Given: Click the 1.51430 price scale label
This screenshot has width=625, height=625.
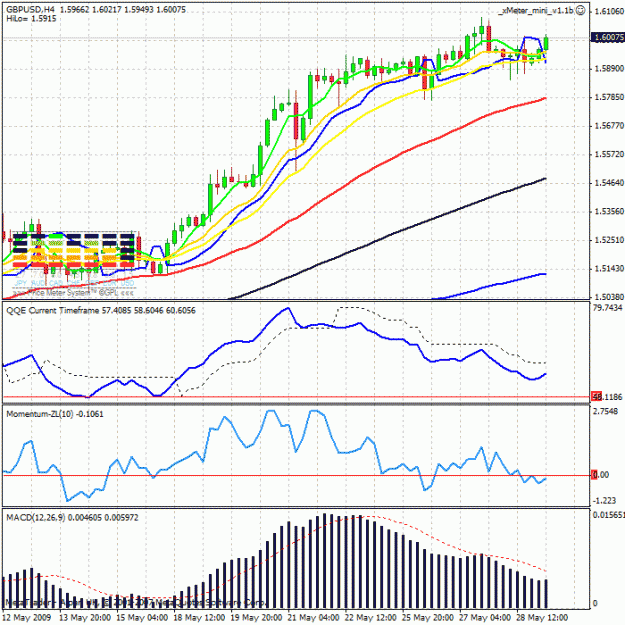Looking at the screenshot, I should [609, 269].
